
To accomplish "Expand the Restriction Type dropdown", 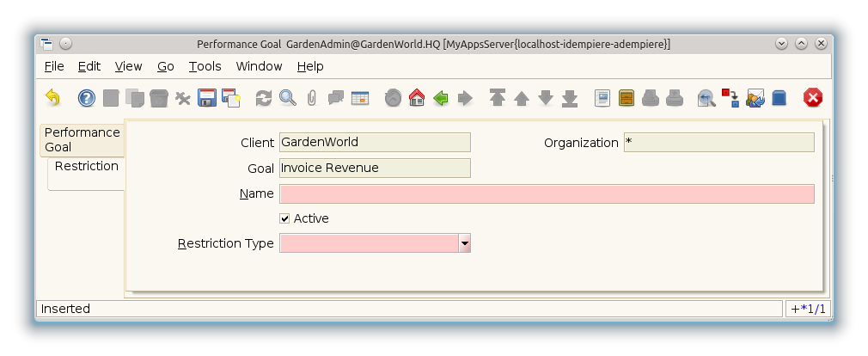I will 464,244.
